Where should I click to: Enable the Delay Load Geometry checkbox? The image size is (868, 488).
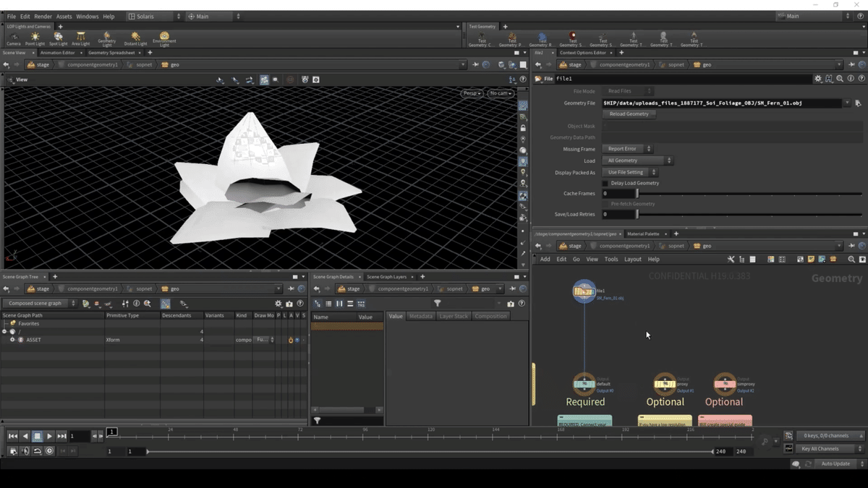(x=605, y=184)
